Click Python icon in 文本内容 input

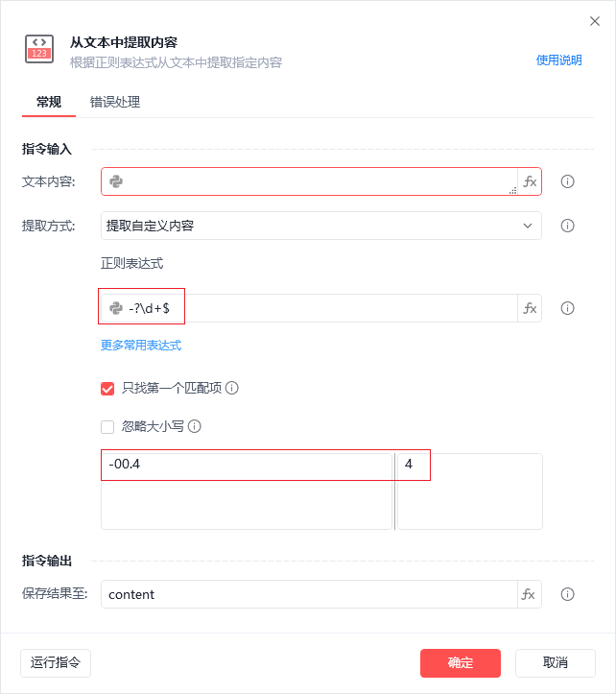coord(116,181)
